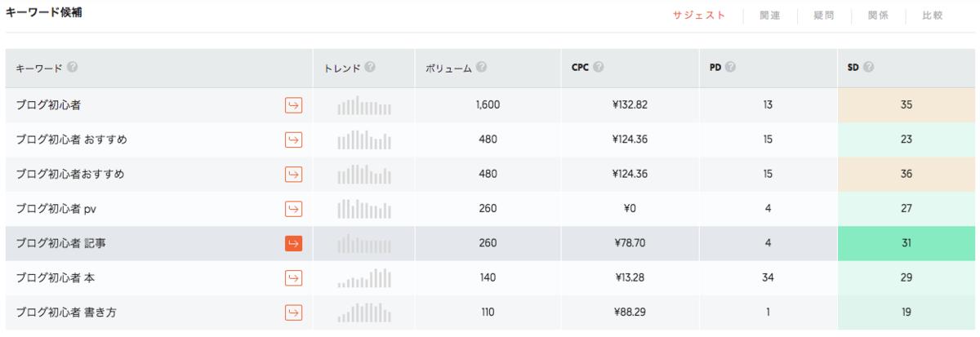
Task: Click SD value 36 cell
Action: pos(906,175)
